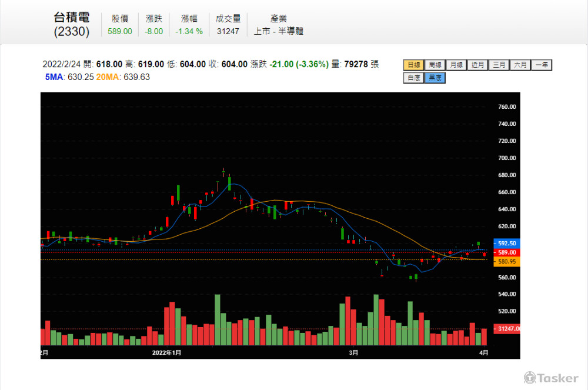Show 六月 six-month range
The height and width of the screenshot is (390, 588).
[x=520, y=65]
